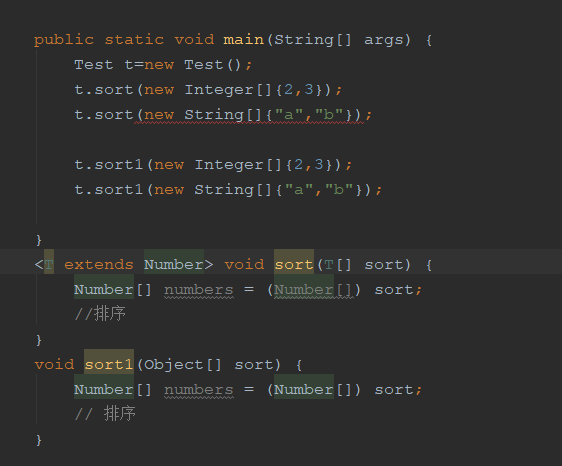Click the red-underlined 'new String[]{"a","b"}' error
This screenshot has width=562, height=466.
tap(249, 115)
